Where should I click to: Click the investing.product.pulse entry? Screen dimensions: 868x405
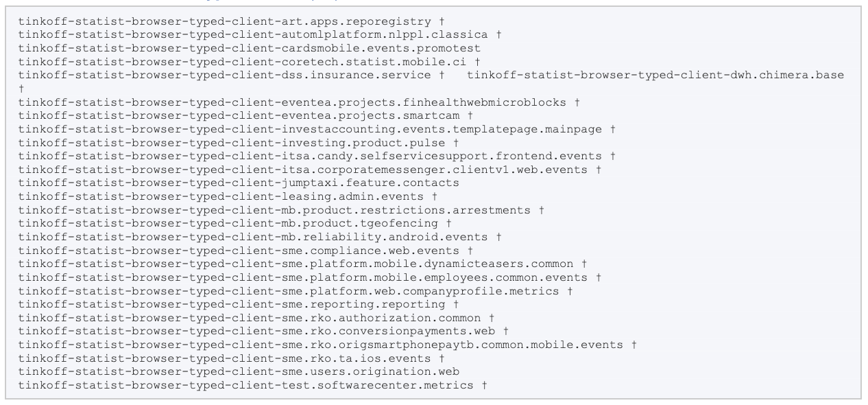pos(232,141)
